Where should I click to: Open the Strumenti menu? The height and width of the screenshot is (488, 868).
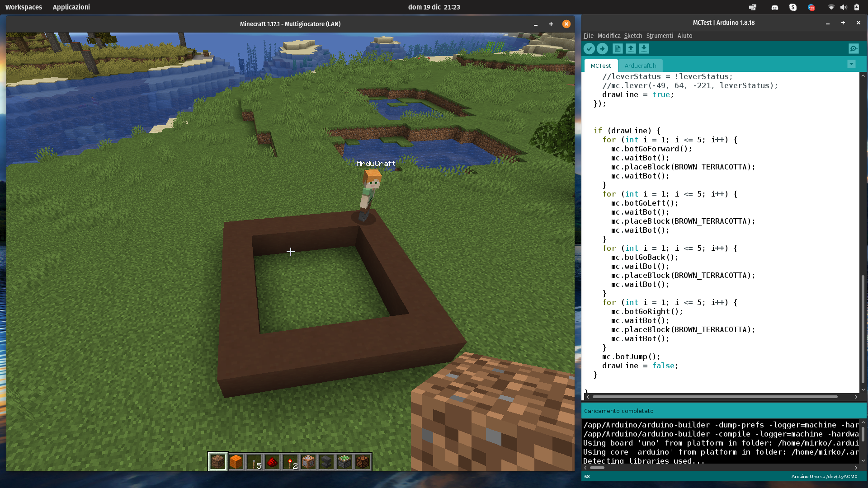tap(660, 36)
